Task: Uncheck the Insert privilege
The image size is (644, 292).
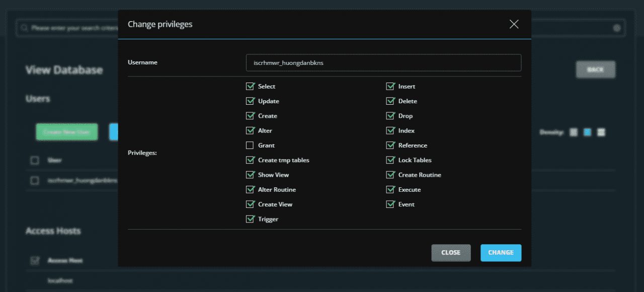Action: click(x=390, y=87)
